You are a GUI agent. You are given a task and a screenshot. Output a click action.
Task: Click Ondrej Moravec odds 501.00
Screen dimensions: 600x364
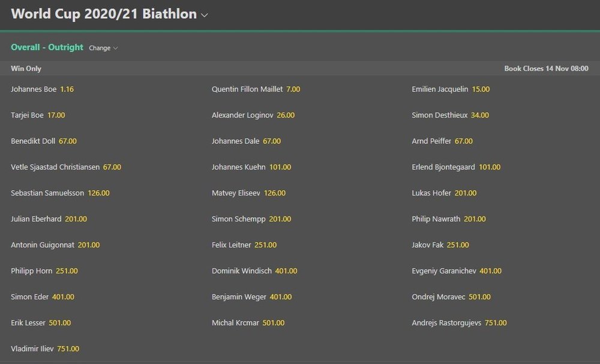pos(479,297)
